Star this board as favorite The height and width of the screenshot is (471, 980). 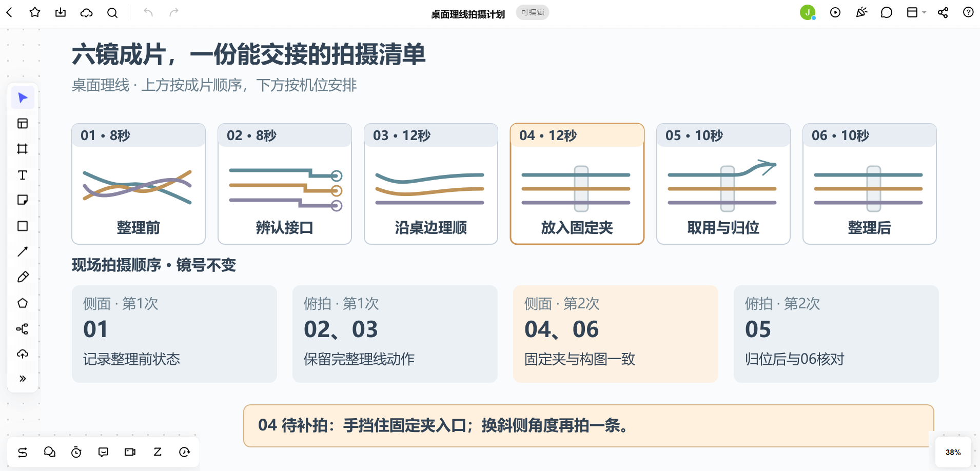click(x=35, y=12)
